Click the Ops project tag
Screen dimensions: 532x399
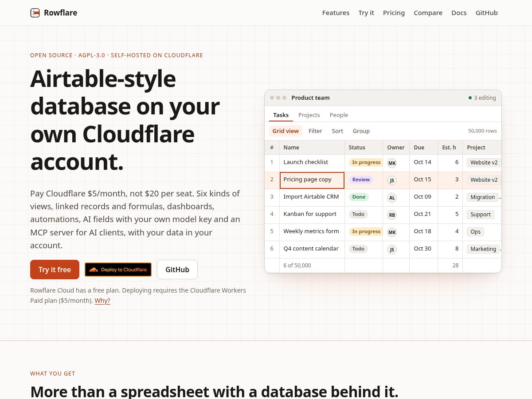475,232
